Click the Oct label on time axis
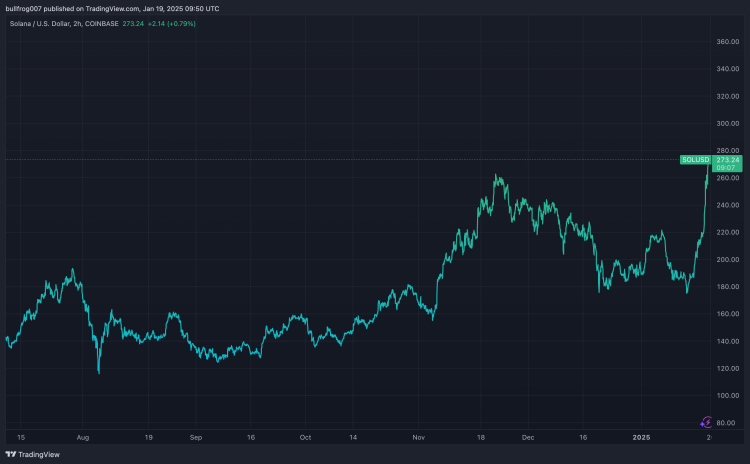The width and height of the screenshot is (750, 464). 305,437
